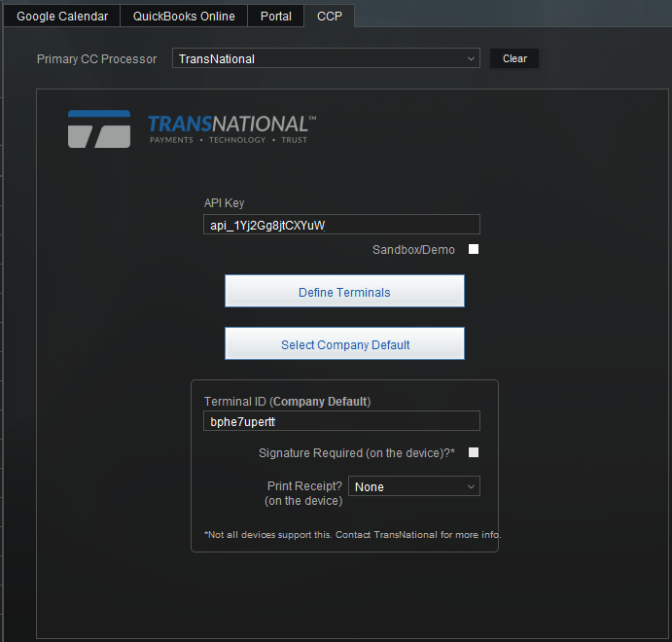The width and height of the screenshot is (672, 642).
Task: Click the Sandbox/Demo label text
Action: (x=413, y=250)
